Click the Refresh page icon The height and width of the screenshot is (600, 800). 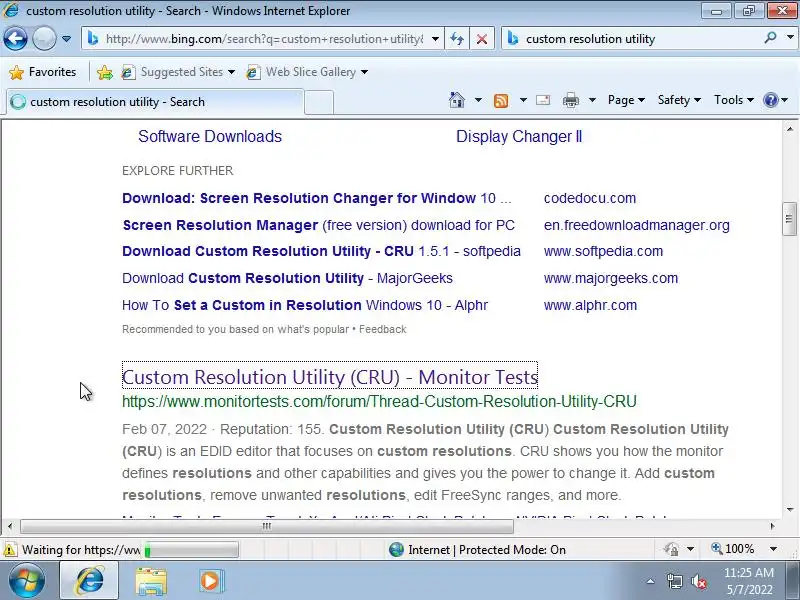(x=457, y=39)
